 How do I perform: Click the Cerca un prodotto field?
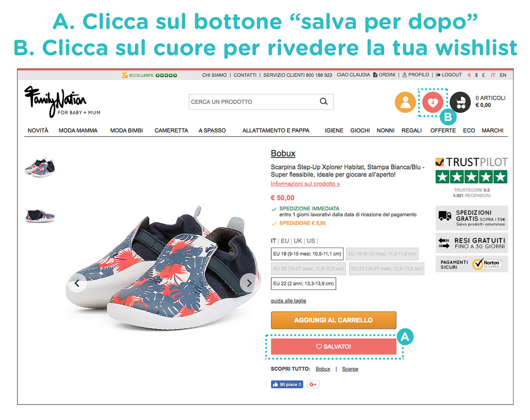click(253, 102)
